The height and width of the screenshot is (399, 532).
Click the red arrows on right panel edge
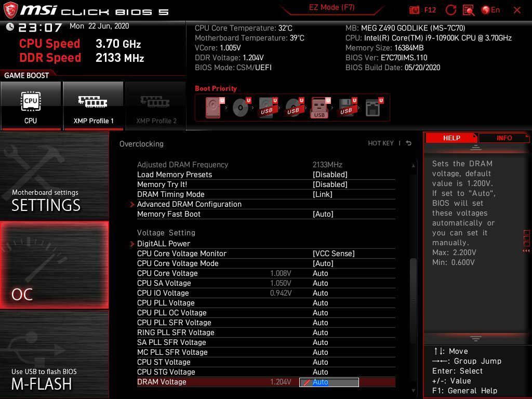pos(526,251)
